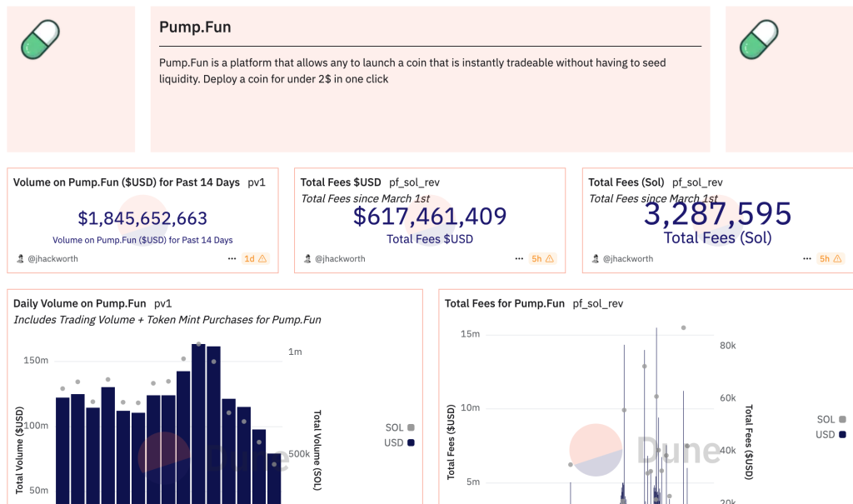Click the 'Total Volume (SOL)' axis title
This screenshot has height=504, width=853.
point(317,450)
